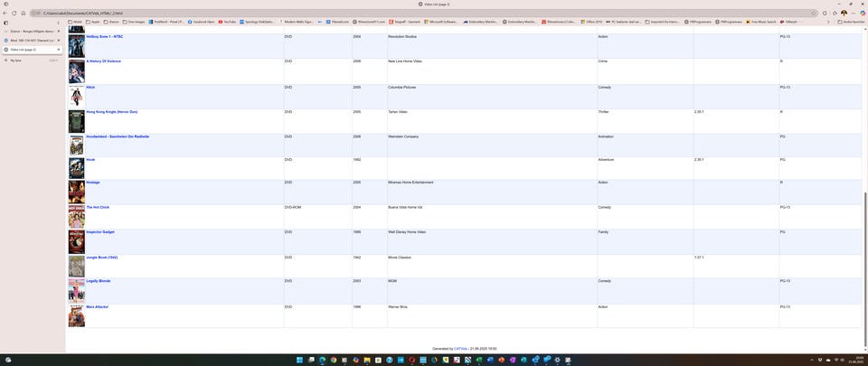
Task: Expand the Andre favoritter folder
Action: coord(852,22)
